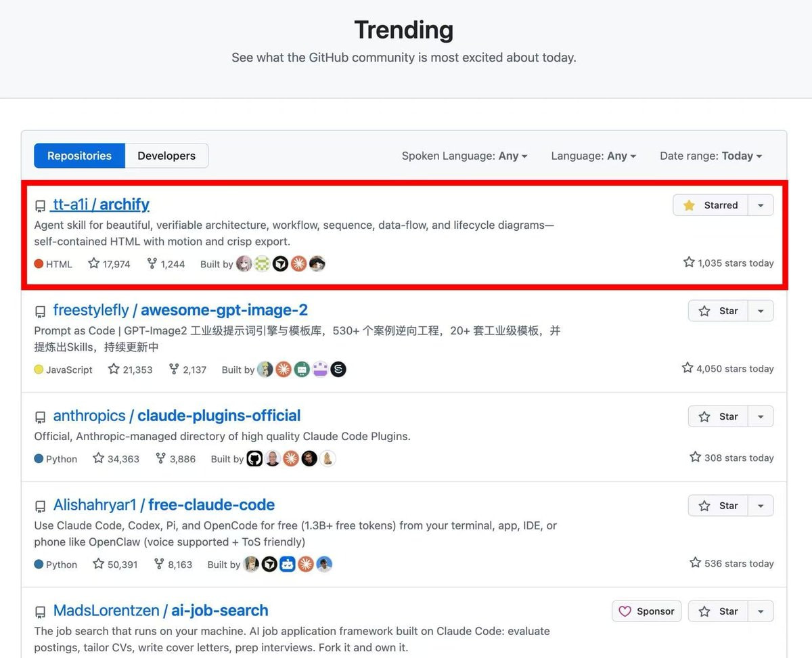
Task: View free-claude-code forks 8,163
Action: coord(173,564)
